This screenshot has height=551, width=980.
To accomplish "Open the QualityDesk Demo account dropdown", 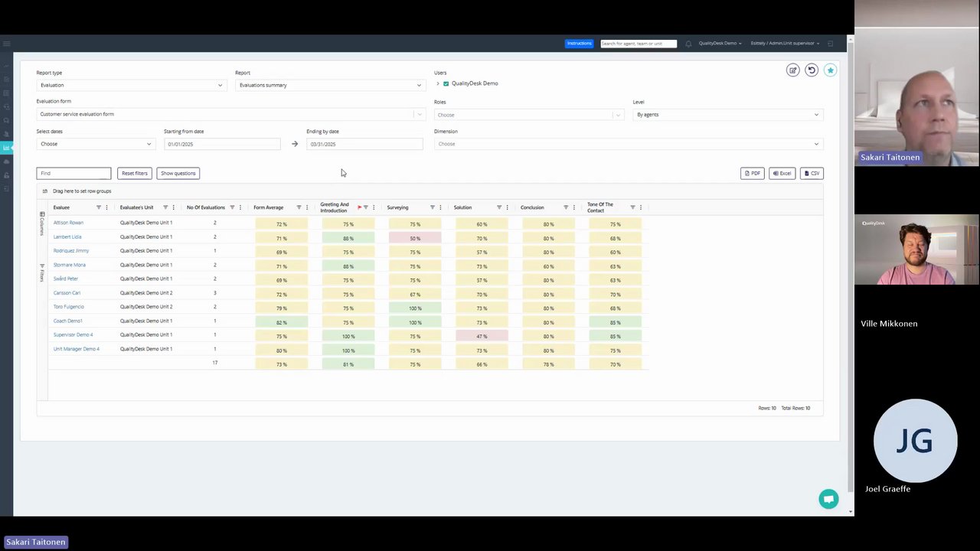I will (x=720, y=44).
